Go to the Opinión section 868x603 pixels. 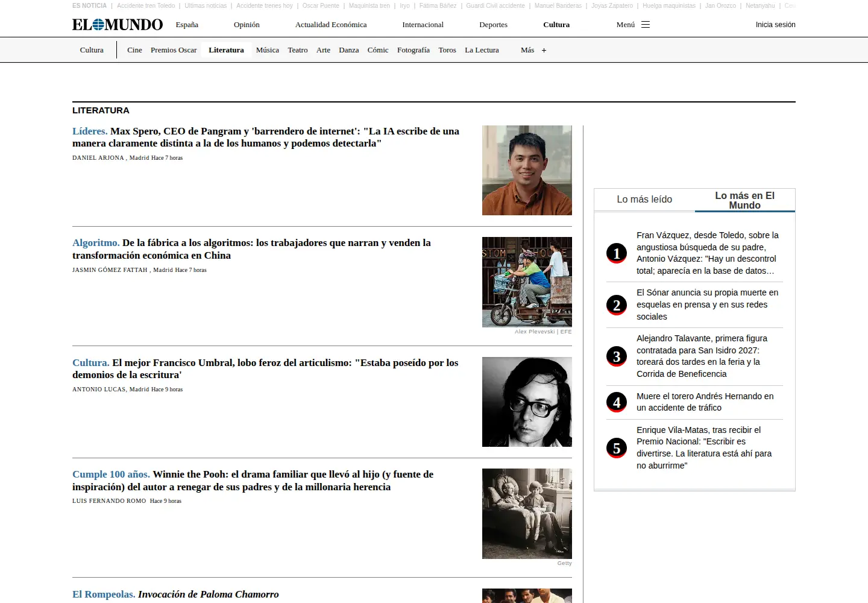[x=247, y=25]
